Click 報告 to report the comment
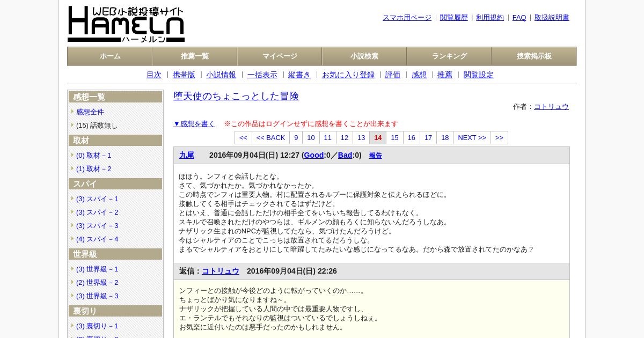The width and height of the screenshot is (644, 338). pyautogui.click(x=376, y=156)
